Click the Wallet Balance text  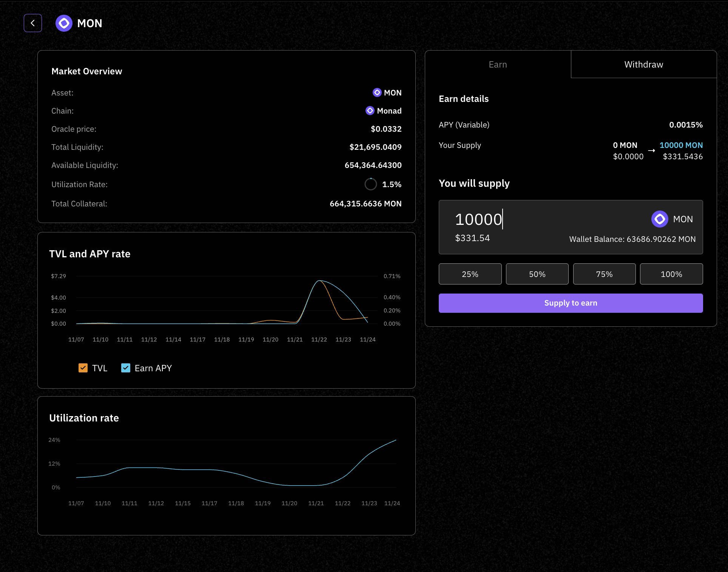pyautogui.click(x=632, y=239)
